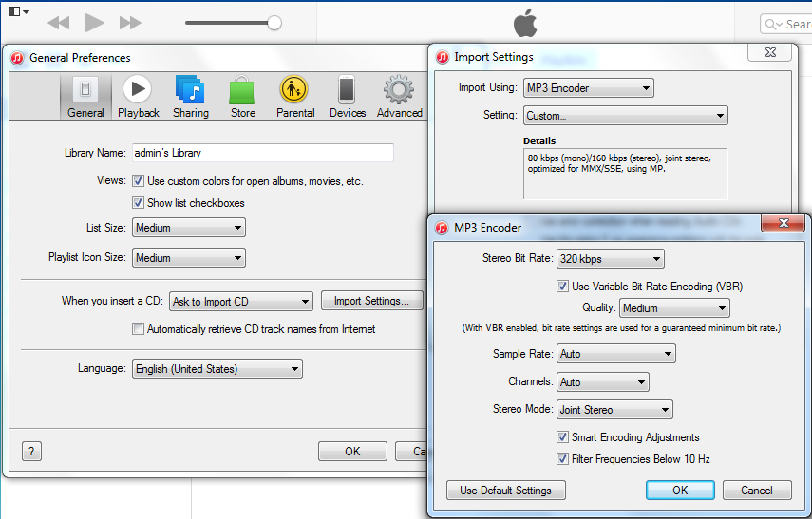Screen dimensions: 812x519
Task: Click OK in MP3 Encoder dialog
Action: click(x=680, y=490)
